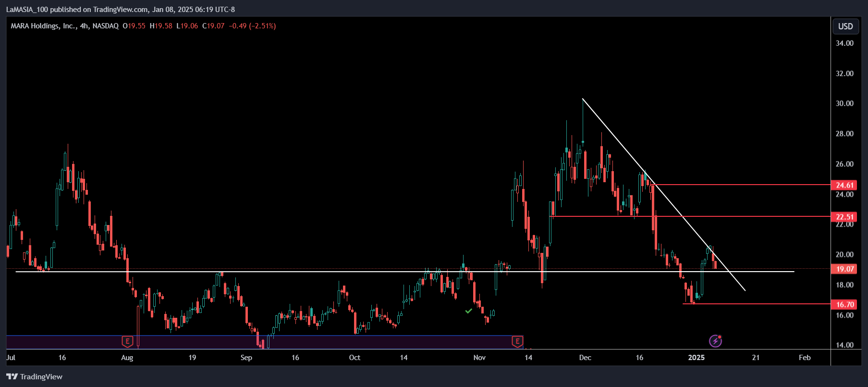This screenshot has width=868, height=387.
Task: Click the Feb label on time axis
Action: (x=805, y=358)
